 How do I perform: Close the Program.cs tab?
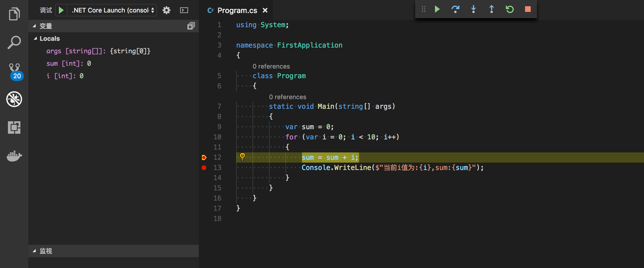[265, 10]
